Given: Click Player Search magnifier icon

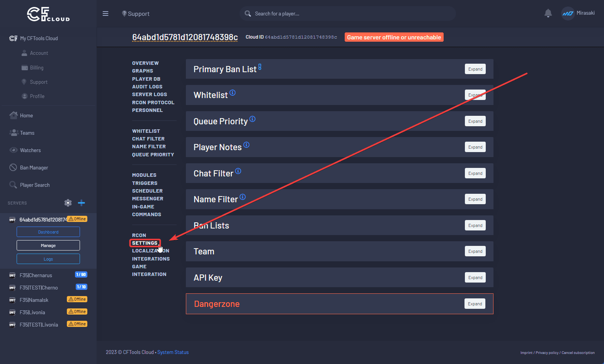Looking at the screenshot, I should pos(13,185).
